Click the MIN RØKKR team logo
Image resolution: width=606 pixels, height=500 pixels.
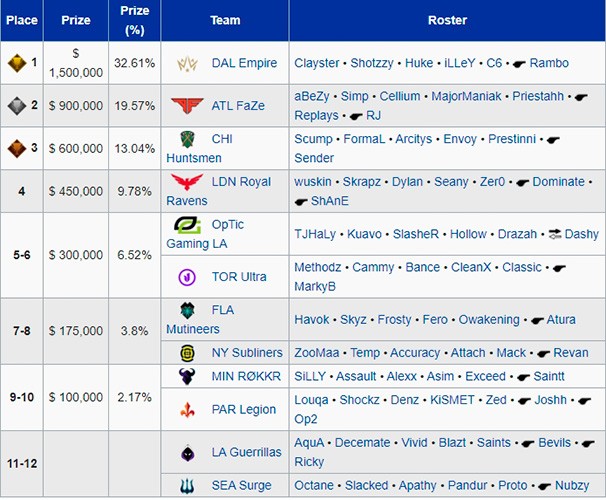click(x=187, y=377)
